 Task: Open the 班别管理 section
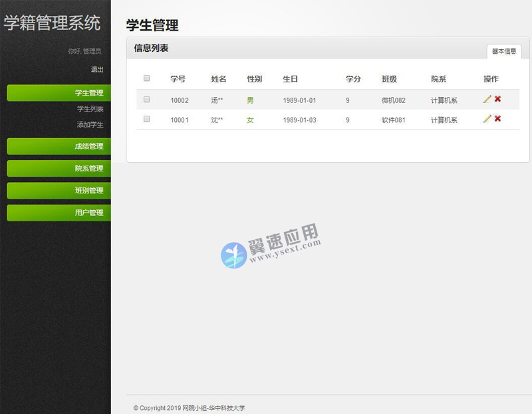pos(58,191)
